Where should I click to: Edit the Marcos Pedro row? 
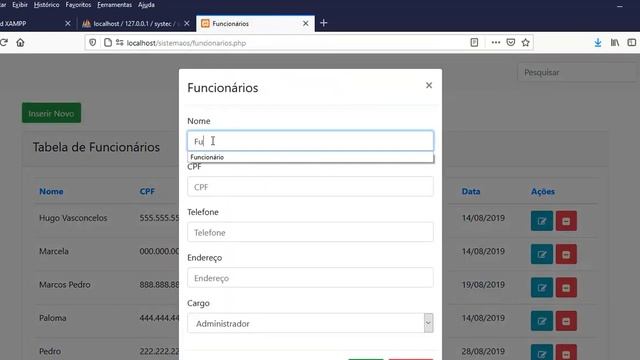pos(542,287)
